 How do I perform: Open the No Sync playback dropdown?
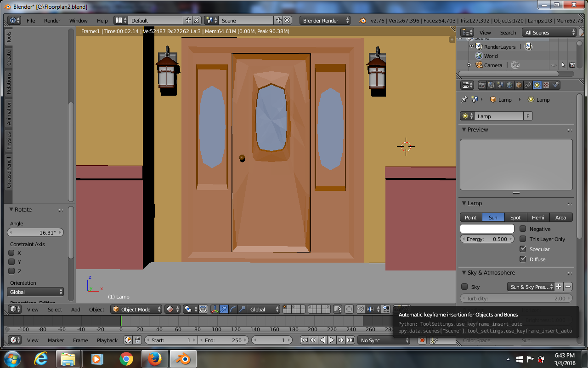384,340
